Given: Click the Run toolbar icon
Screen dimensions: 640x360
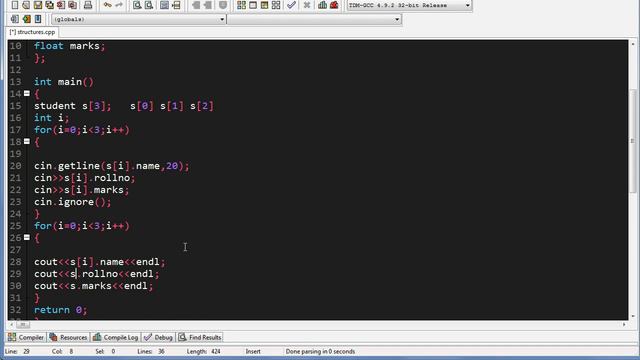Looking at the screenshot, I should click(253, 5).
